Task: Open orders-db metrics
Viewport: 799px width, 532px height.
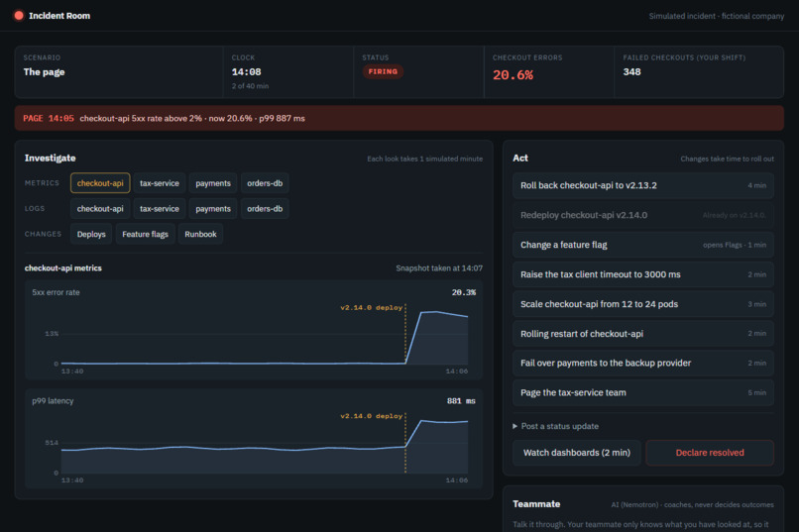Action: 265,183
